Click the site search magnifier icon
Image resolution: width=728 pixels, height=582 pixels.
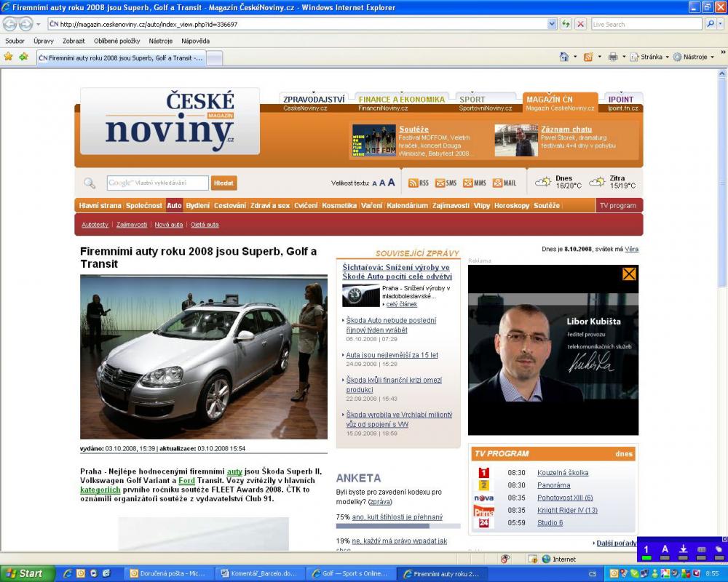point(90,183)
